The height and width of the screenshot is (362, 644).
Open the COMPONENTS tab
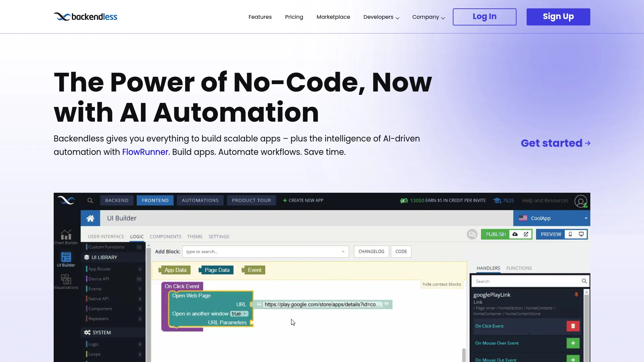pos(165,237)
